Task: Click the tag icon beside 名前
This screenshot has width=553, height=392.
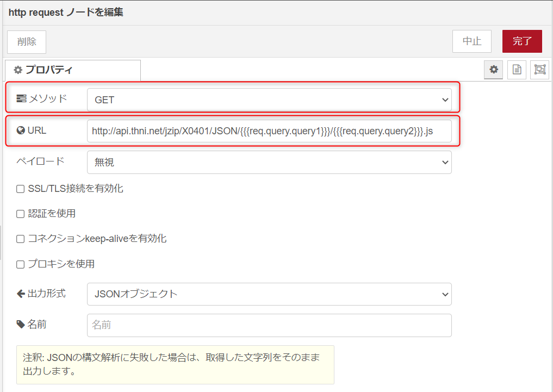Action: (x=21, y=325)
